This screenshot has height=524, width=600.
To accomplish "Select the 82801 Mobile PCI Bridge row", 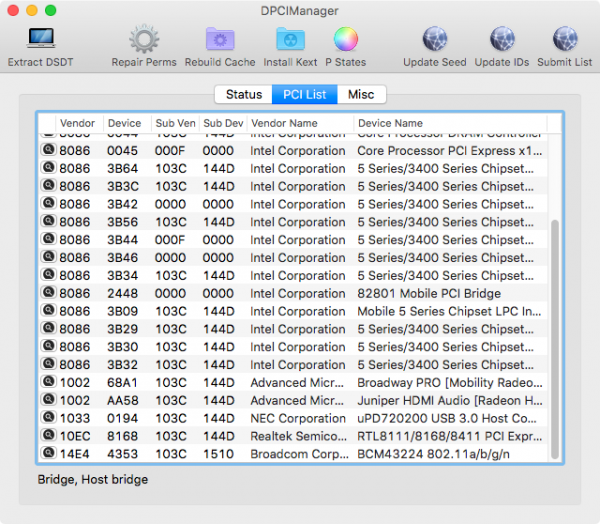I will pyautogui.click(x=300, y=294).
